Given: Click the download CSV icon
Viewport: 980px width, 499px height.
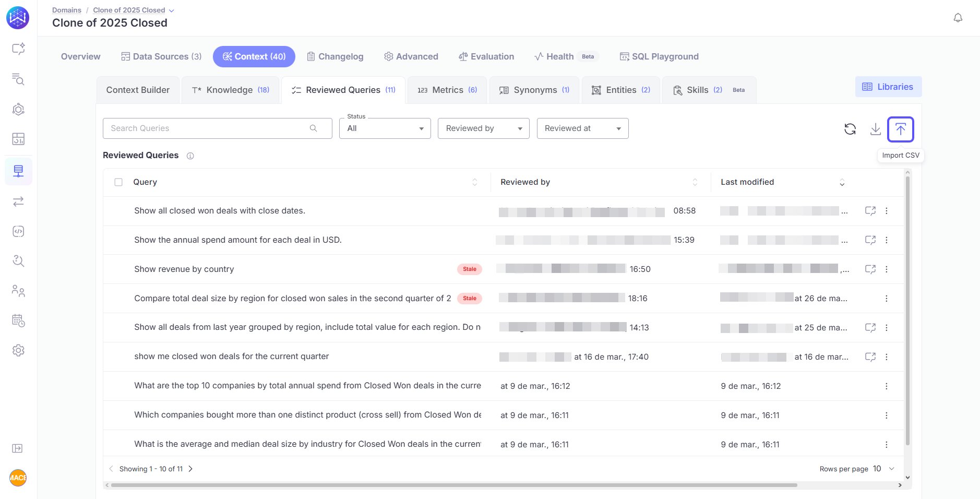Looking at the screenshot, I should [x=876, y=129].
